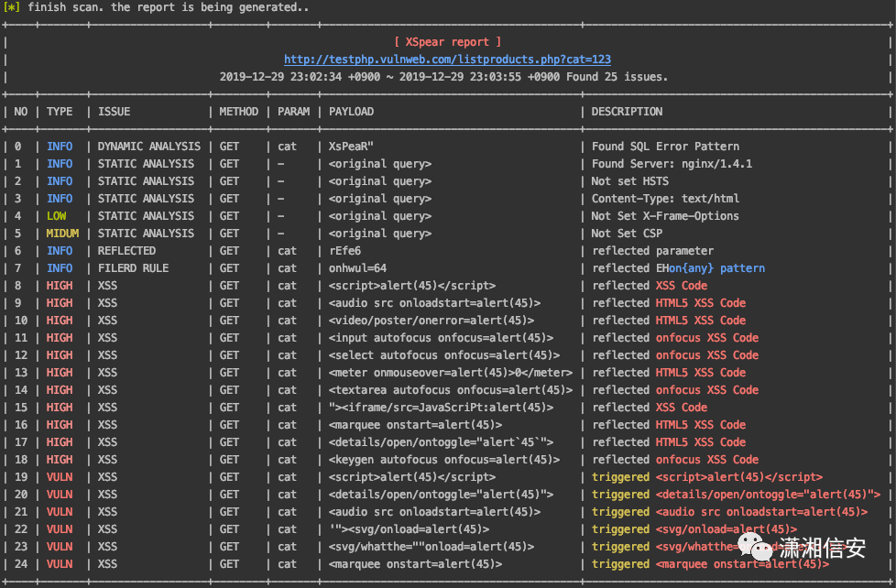The height and width of the screenshot is (588, 896).
Task: Select the input autofocus onfocus payload
Action: click(441, 338)
